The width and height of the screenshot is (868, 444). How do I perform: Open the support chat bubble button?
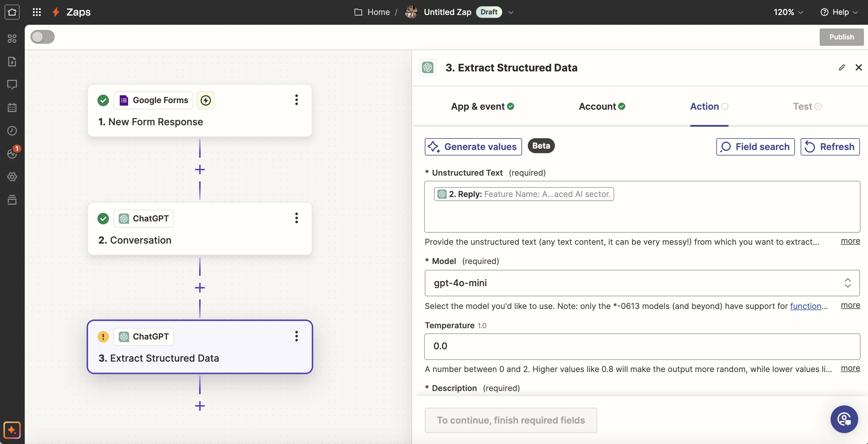[x=844, y=419]
